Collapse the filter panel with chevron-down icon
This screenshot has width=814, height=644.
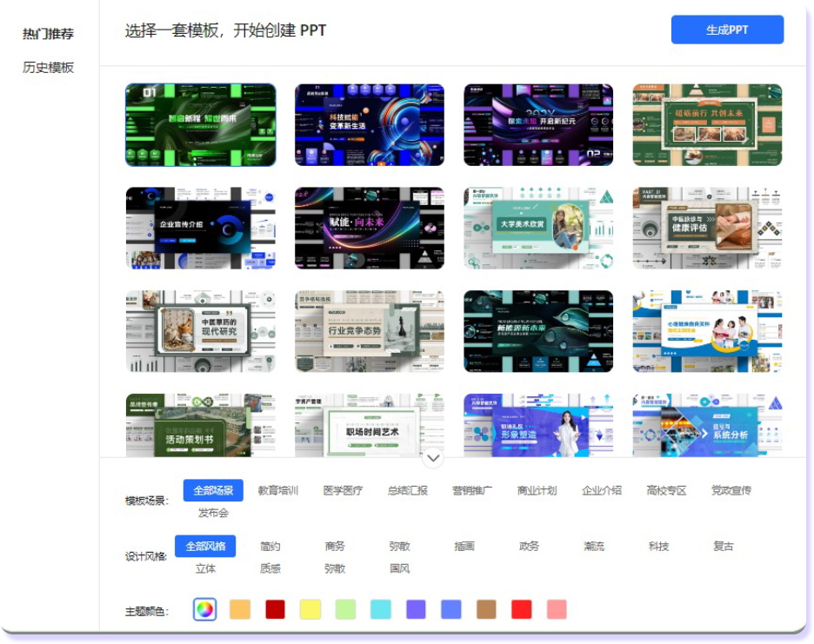coord(432,458)
